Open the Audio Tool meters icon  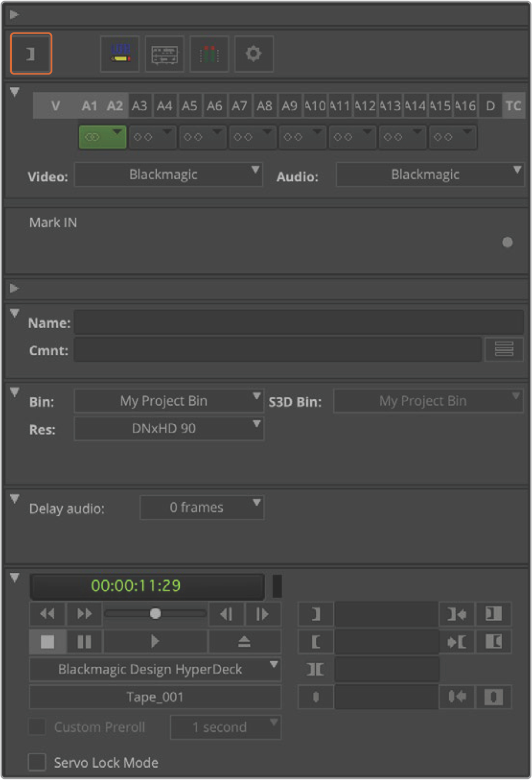(x=209, y=54)
